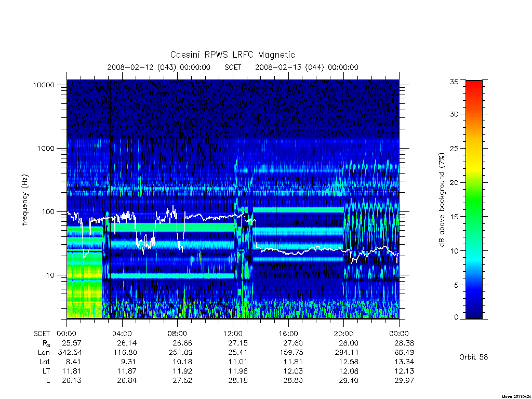The height and width of the screenshot is (399, 532).
Task: Click the LT value 11.98
Action: click(x=238, y=371)
